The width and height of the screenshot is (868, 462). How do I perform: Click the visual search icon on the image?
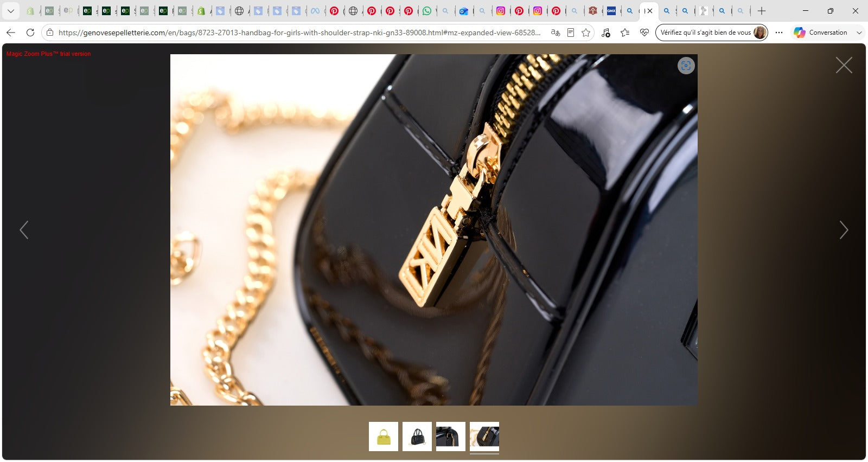tap(686, 66)
